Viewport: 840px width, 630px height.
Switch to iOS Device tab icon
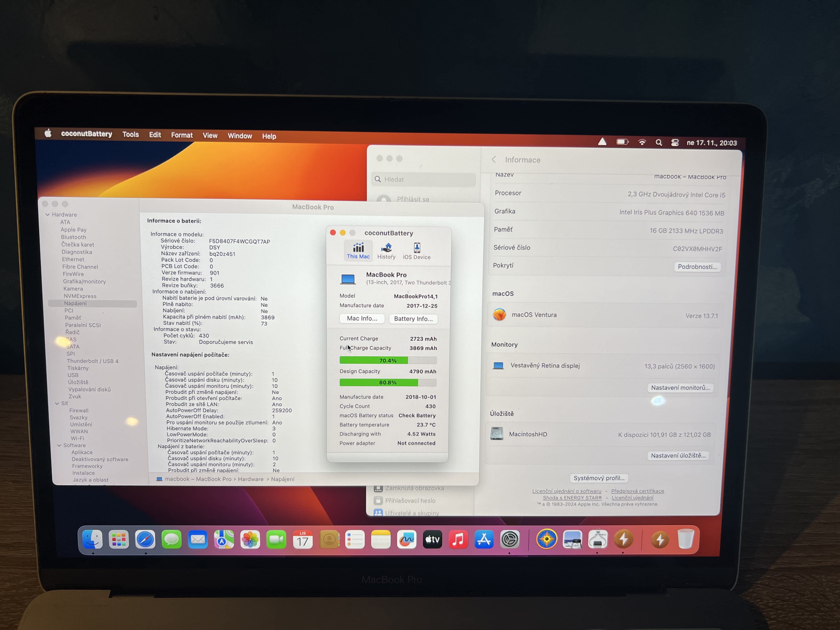417,248
